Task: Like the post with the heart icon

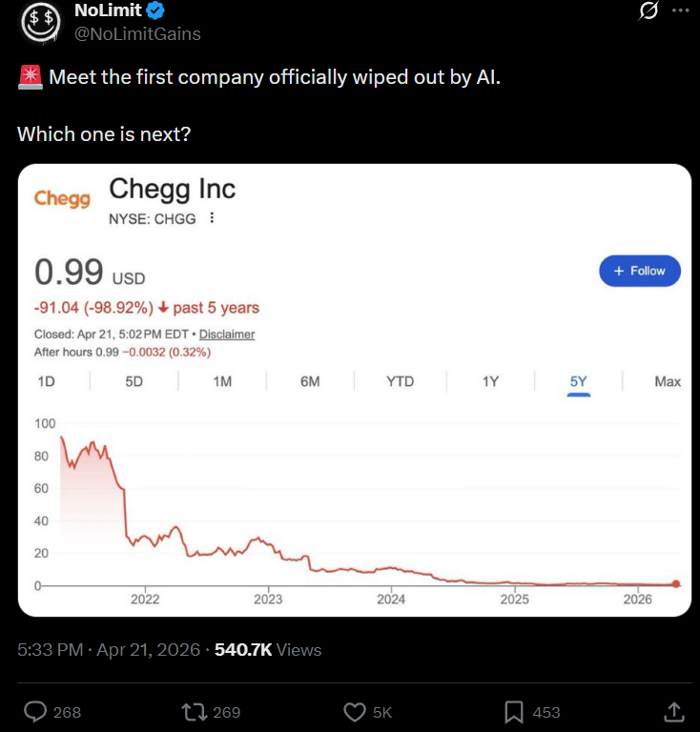Action: pos(355,711)
